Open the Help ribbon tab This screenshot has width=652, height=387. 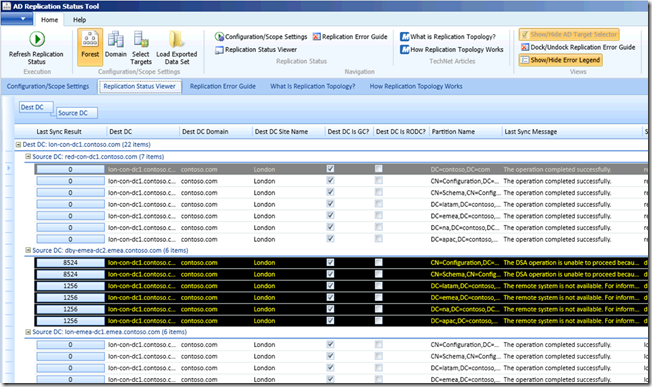[79, 20]
